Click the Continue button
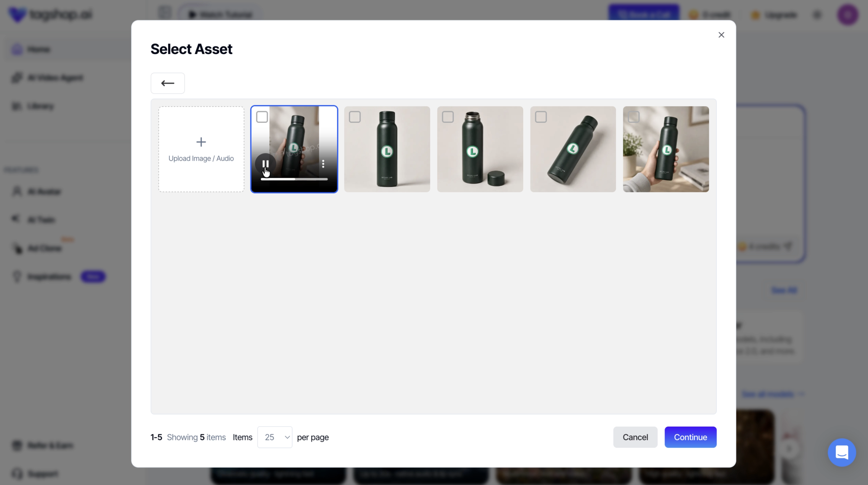This screenshot has width=868, height=485. (690, 437)
